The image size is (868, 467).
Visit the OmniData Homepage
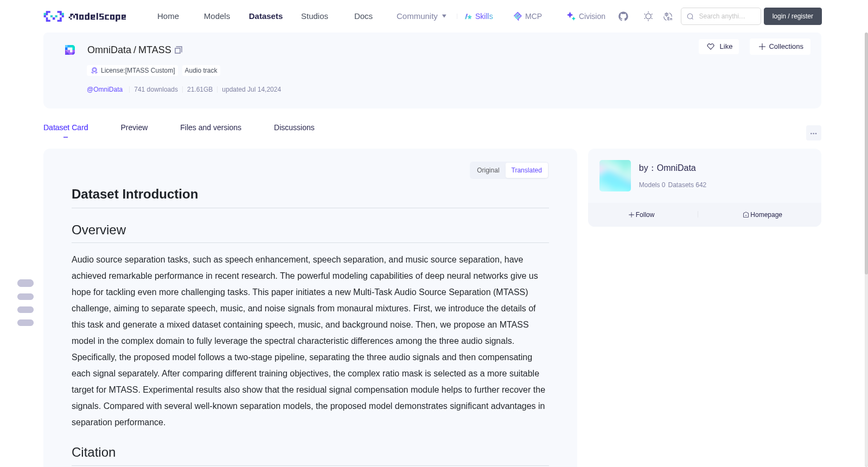762,215
